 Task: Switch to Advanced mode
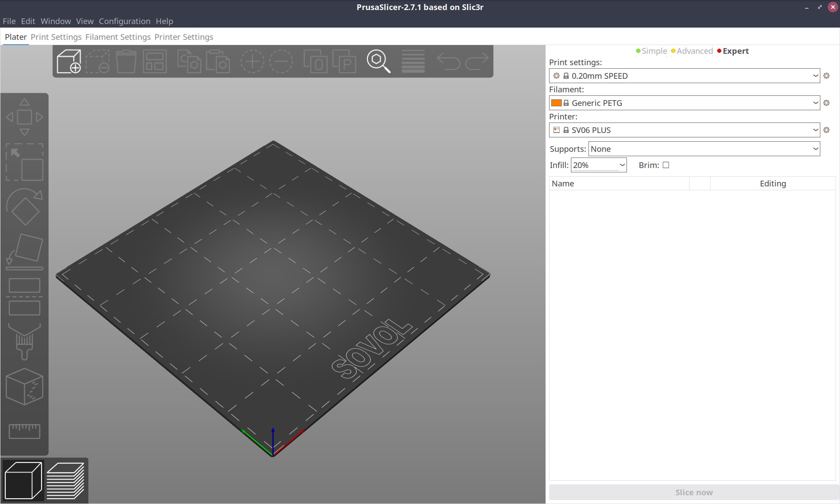(x=692, y=51)
